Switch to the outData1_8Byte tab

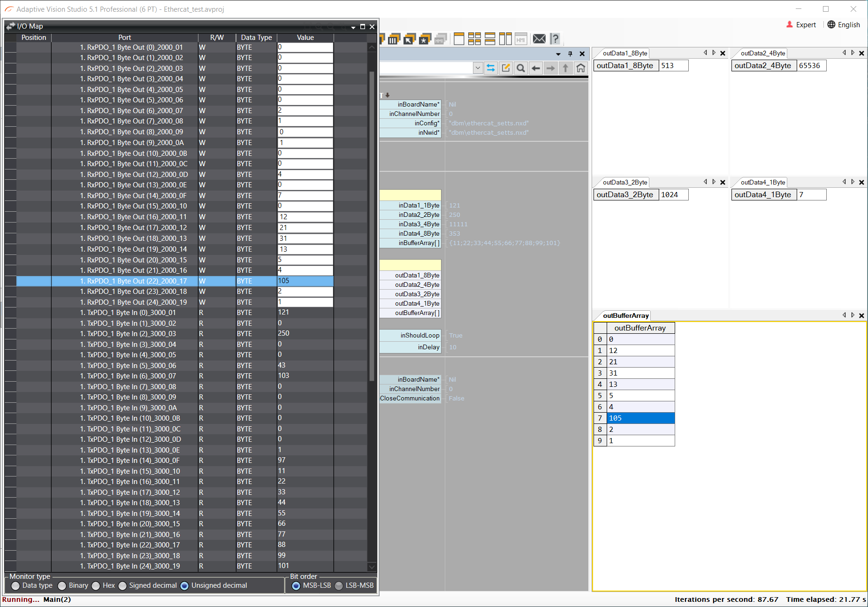[x=624, y=53]
